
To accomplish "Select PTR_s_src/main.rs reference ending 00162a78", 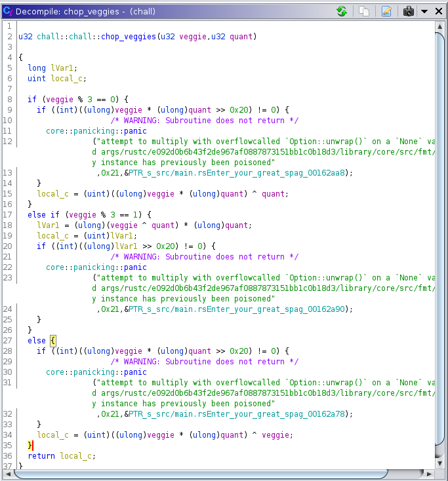I will click(236, 414).
